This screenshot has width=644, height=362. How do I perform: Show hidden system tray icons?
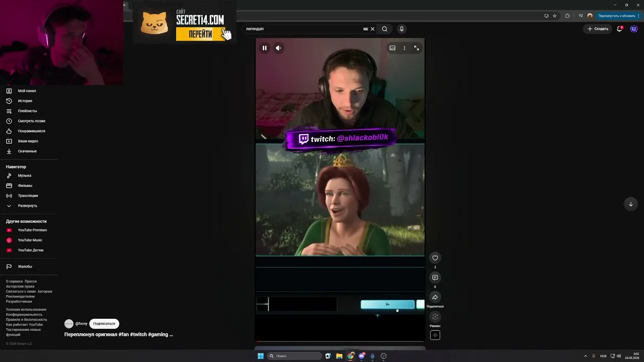[585, 356]
